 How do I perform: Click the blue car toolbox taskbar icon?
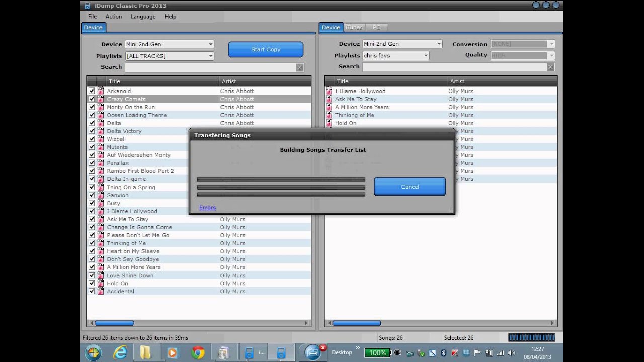pyautogui.click(x=314, y=352)
